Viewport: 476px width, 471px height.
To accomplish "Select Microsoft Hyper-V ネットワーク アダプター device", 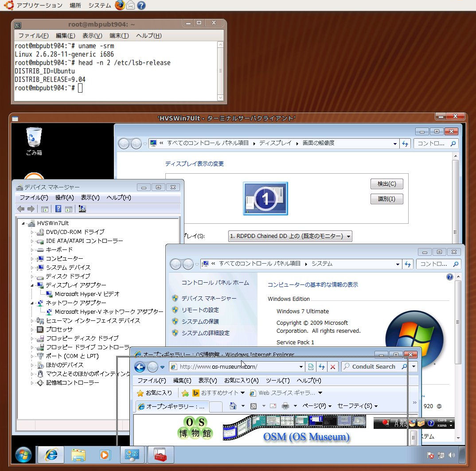I will 109,311.
